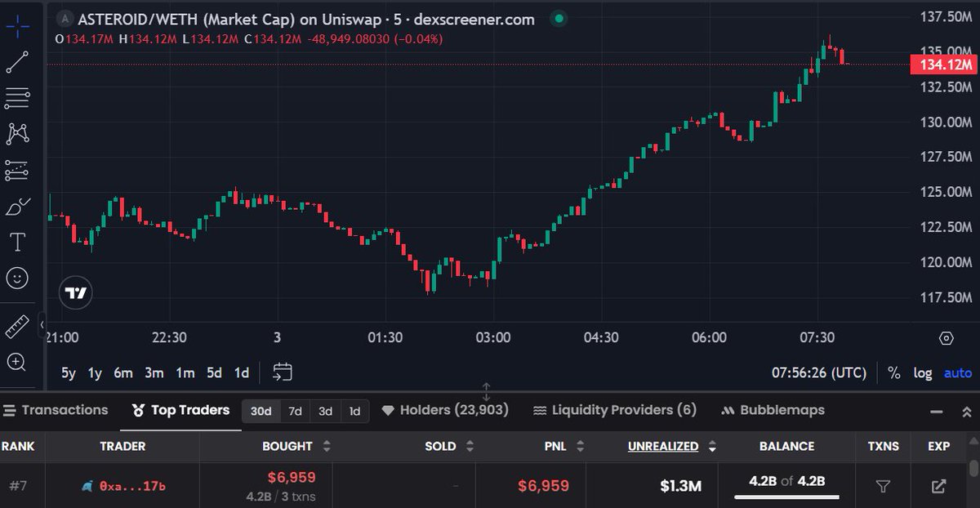Click the TradingView logo

(76, 293)
